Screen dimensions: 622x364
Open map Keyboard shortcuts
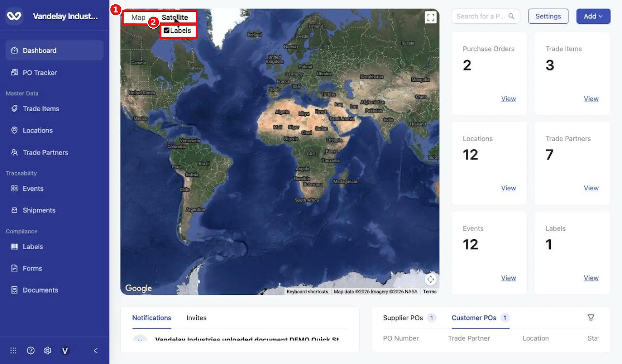[x=307, y=292]
